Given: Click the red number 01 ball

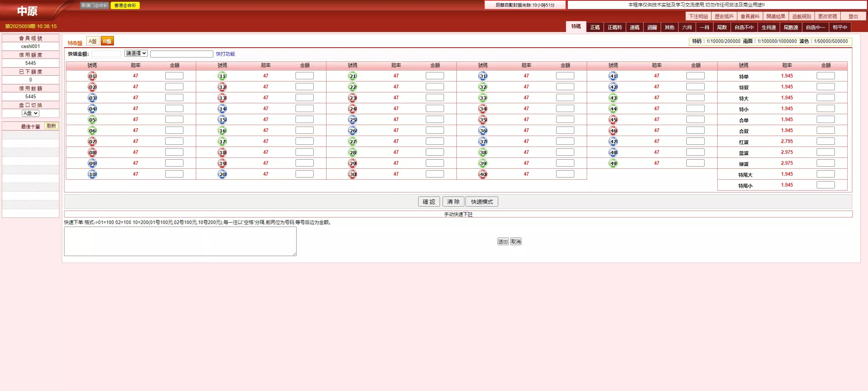Looking at the screenshot, I should point(92,76).
